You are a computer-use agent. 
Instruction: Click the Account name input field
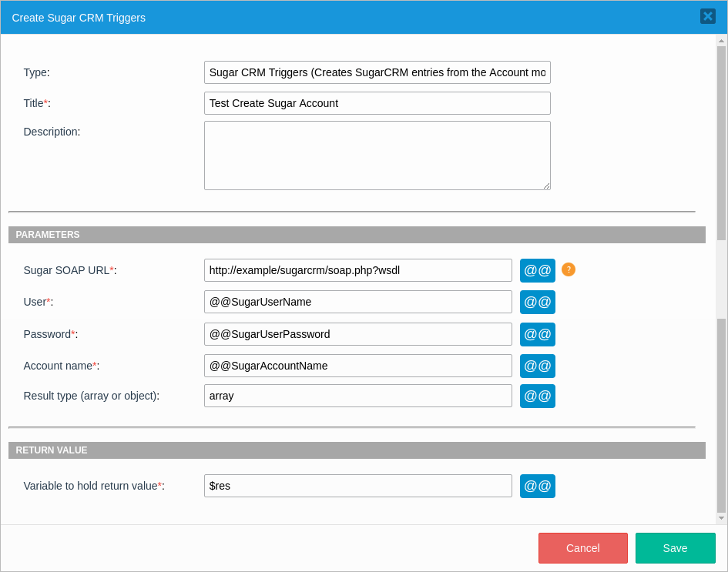(x=357, y=366)
